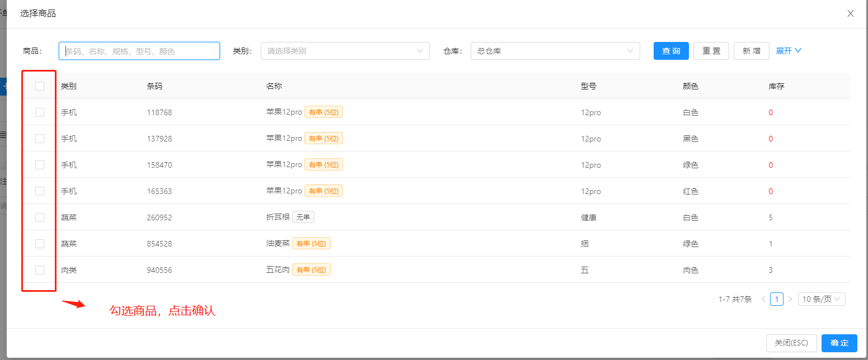Click the 关闭(ESC) button
868x360 pixels.
coord(791,343)
